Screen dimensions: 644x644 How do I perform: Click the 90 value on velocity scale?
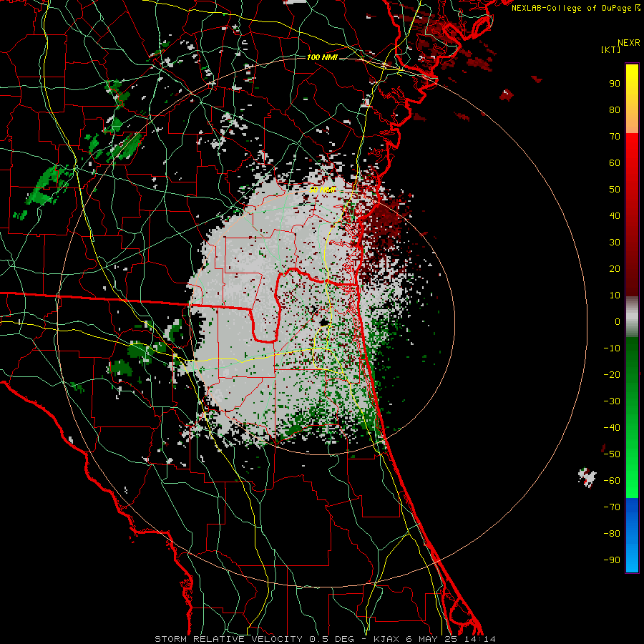(x=615, y=84)
